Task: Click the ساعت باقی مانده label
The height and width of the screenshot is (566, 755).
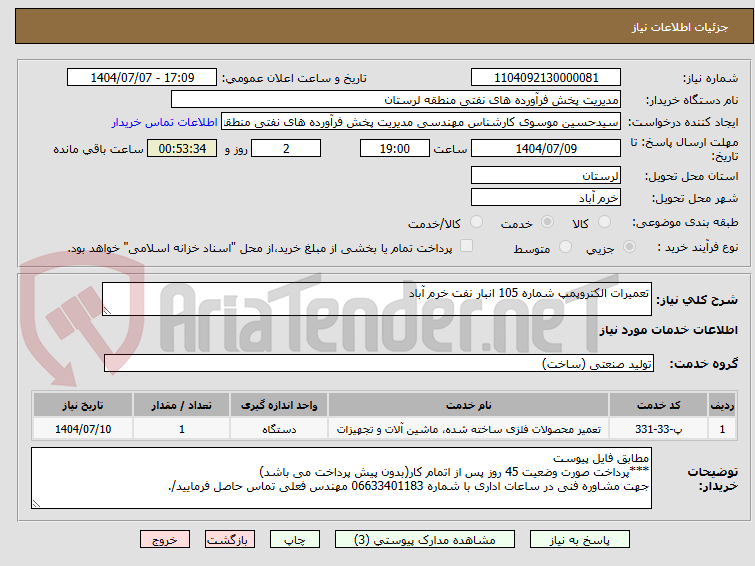Action: coord(98,149)
